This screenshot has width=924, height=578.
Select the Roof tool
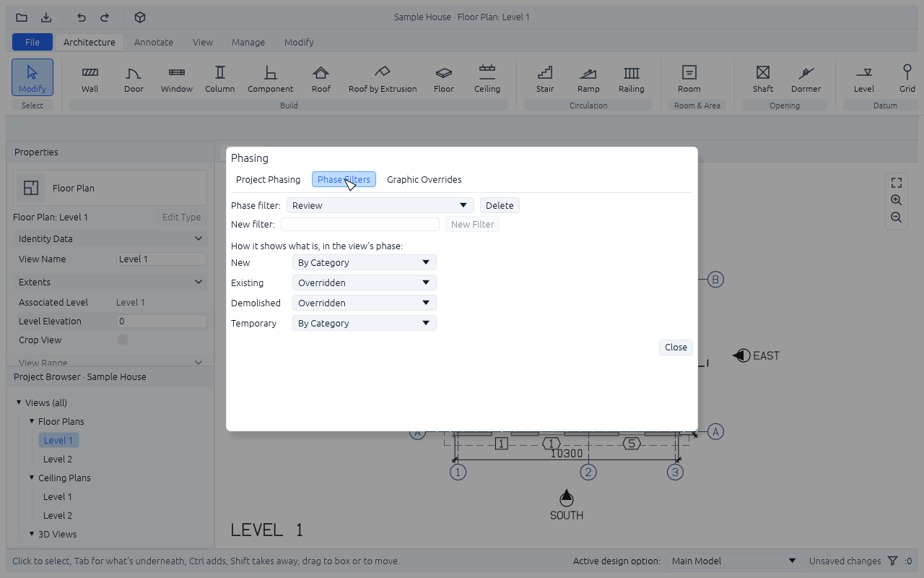321,79
